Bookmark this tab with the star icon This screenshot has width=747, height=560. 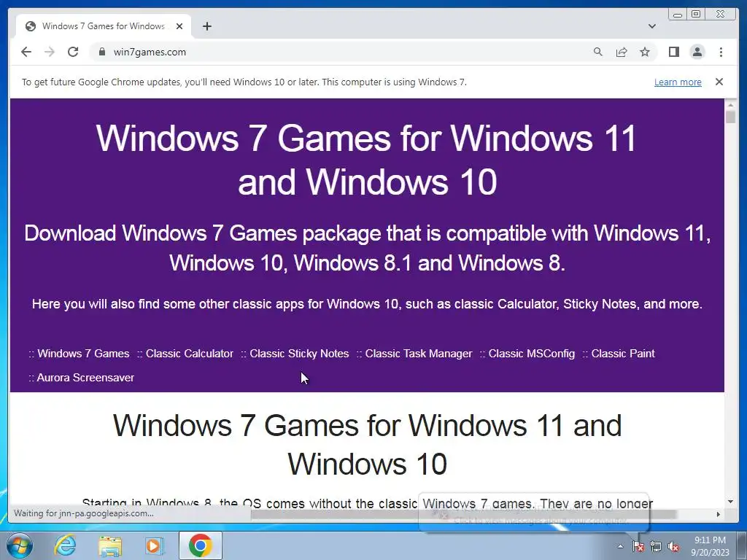(x=645, y=52)
